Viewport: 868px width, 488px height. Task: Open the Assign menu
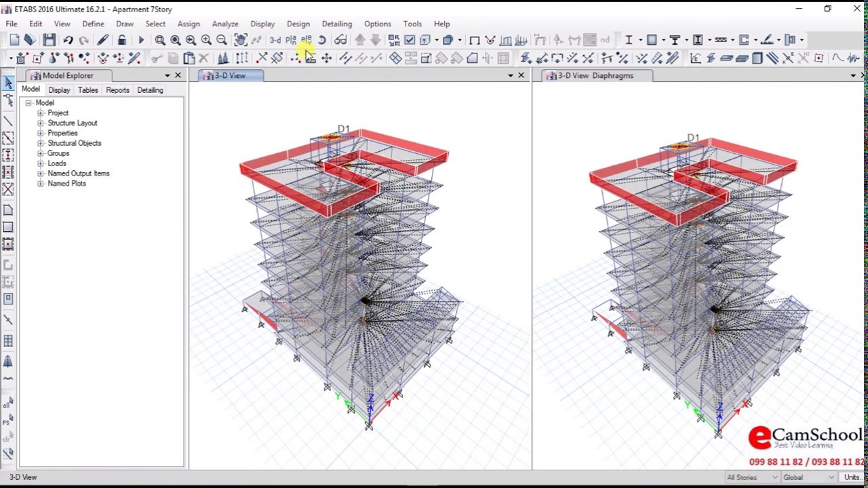point(189,24)
